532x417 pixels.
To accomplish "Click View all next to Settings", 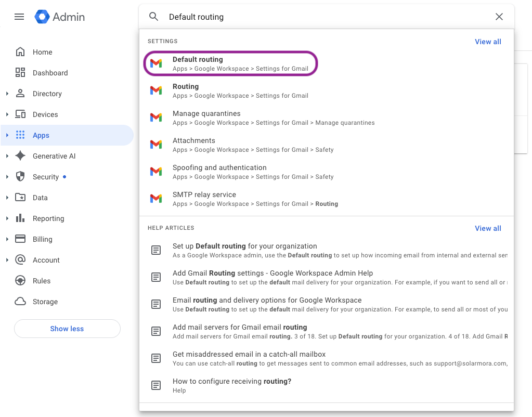I will pyautogui.click(x=488, y=42).
